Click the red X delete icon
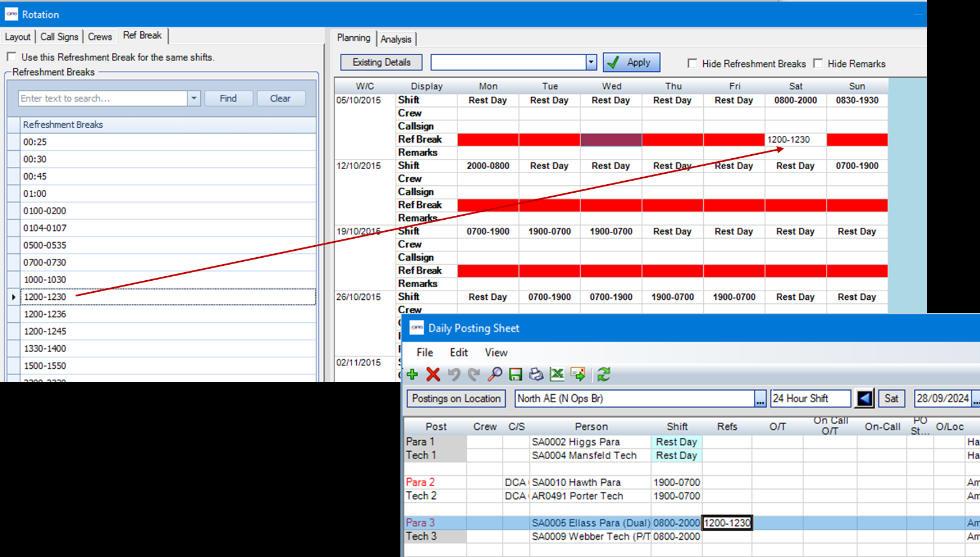 point(433,375)
